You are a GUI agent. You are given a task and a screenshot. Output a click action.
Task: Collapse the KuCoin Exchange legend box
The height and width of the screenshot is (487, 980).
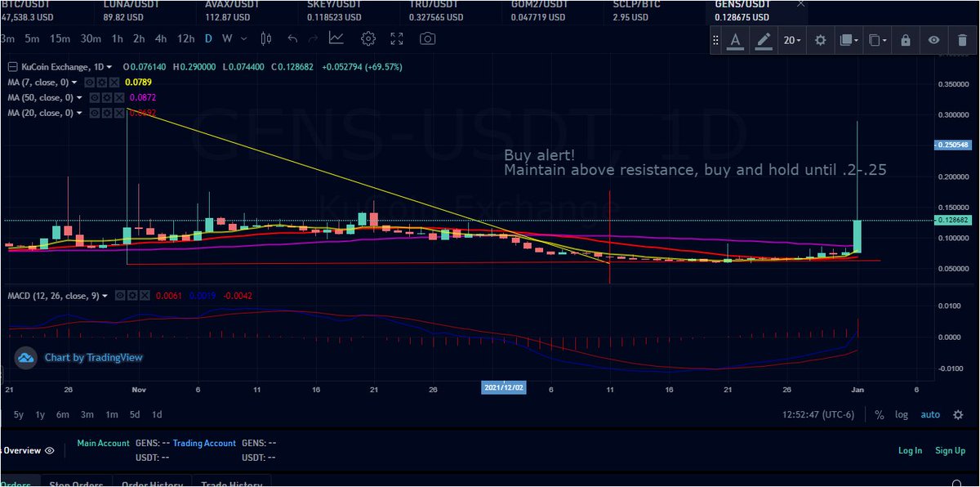[12, 67]
